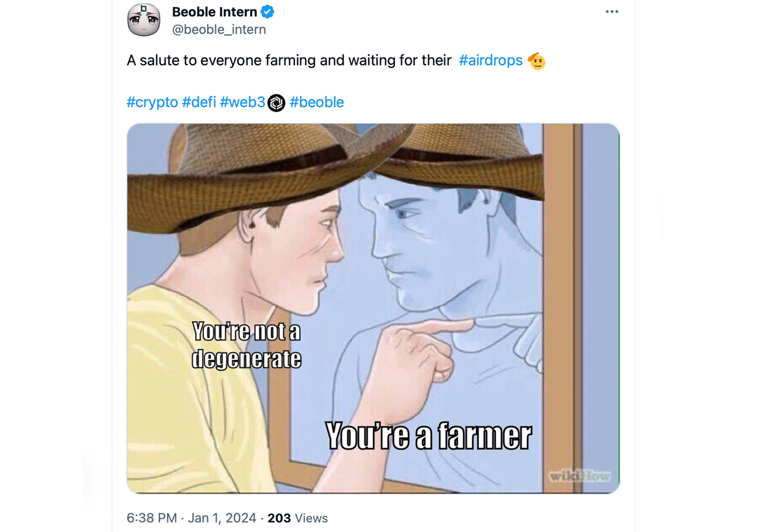Screen dimensions: 757x532
Task: Click the "You're not a degenerate" caption
Action: pos(246,346)
